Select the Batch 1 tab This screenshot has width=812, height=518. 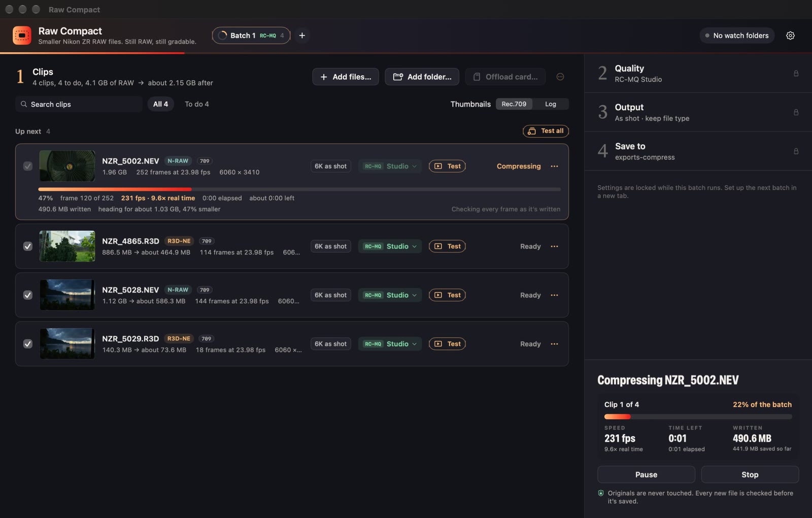(251, 36)
